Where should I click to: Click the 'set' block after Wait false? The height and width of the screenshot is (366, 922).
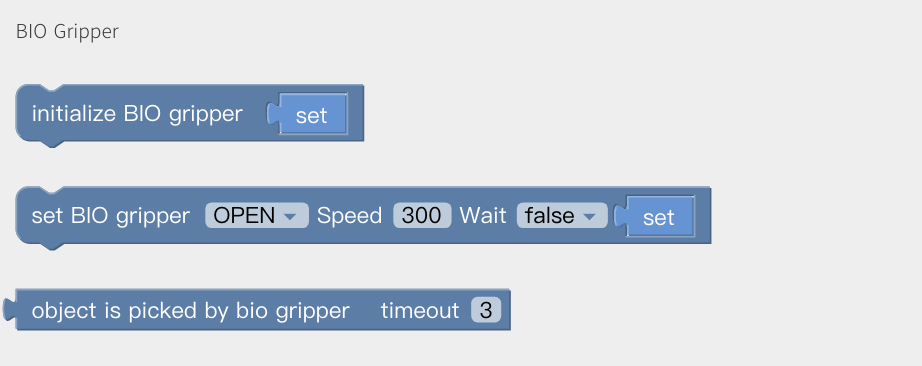pyautogui.click(x=660, y=216)
